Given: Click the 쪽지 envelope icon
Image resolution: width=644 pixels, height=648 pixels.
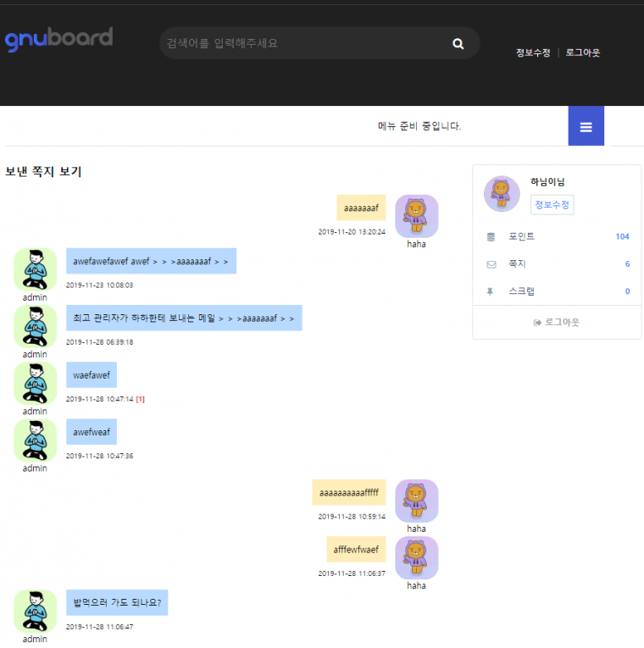Looking at the screenshot, I should (x=491, y=264).
